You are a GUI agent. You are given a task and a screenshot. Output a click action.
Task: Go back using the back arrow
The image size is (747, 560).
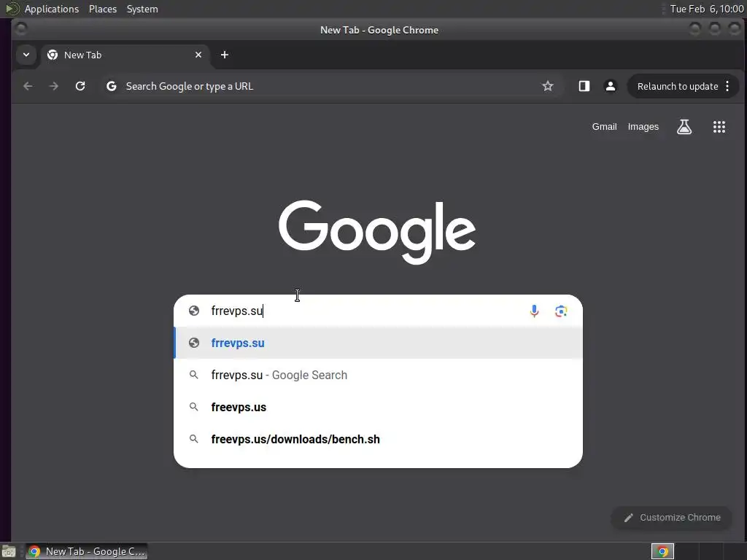click(x=28, y=86)
